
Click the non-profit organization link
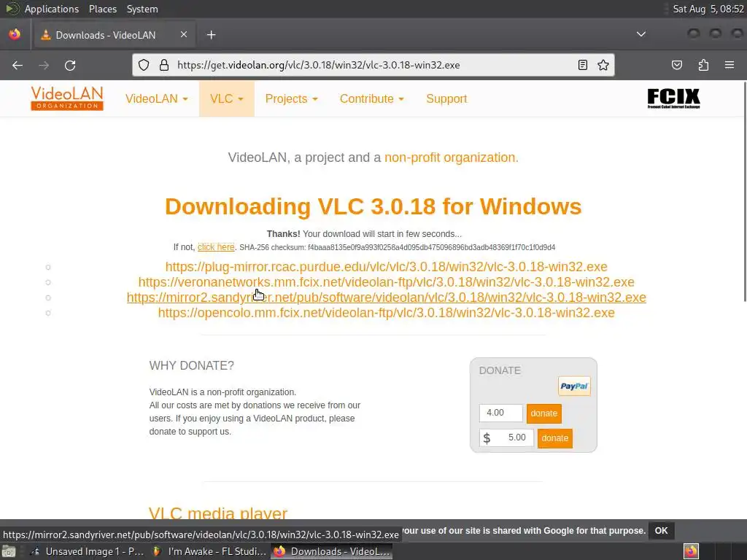[x=451, y=157]
